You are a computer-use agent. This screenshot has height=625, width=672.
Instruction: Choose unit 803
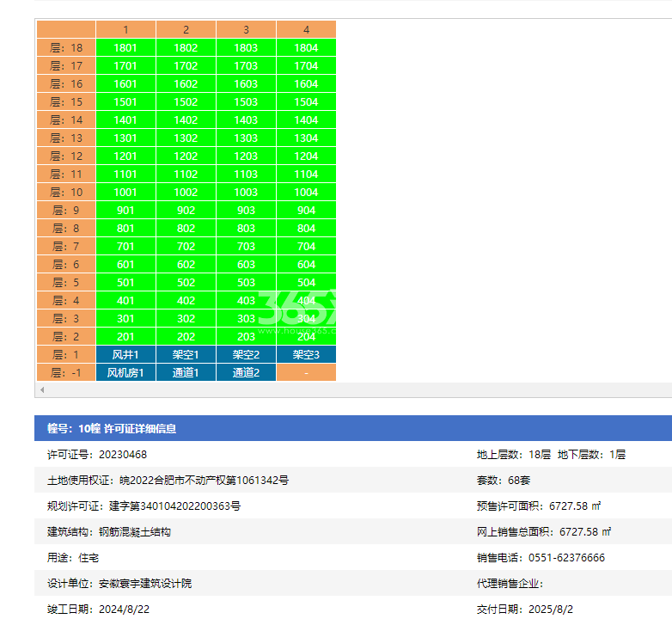click(246, 228)
